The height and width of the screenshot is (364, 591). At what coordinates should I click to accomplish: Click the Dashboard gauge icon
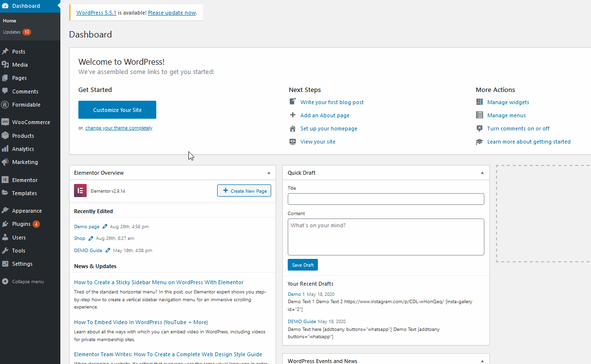pos(5,6)
